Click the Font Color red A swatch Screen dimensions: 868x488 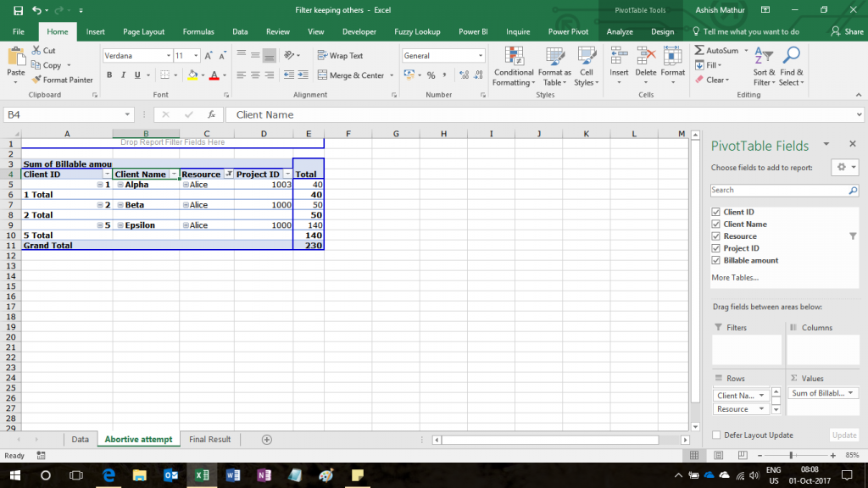click(x=214, y=75)
